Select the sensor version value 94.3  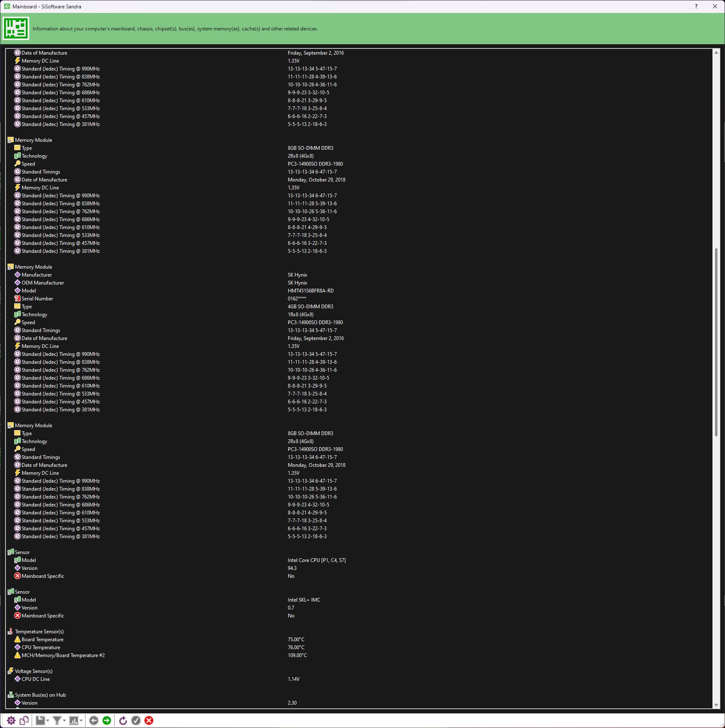click(x=292, y=568)
